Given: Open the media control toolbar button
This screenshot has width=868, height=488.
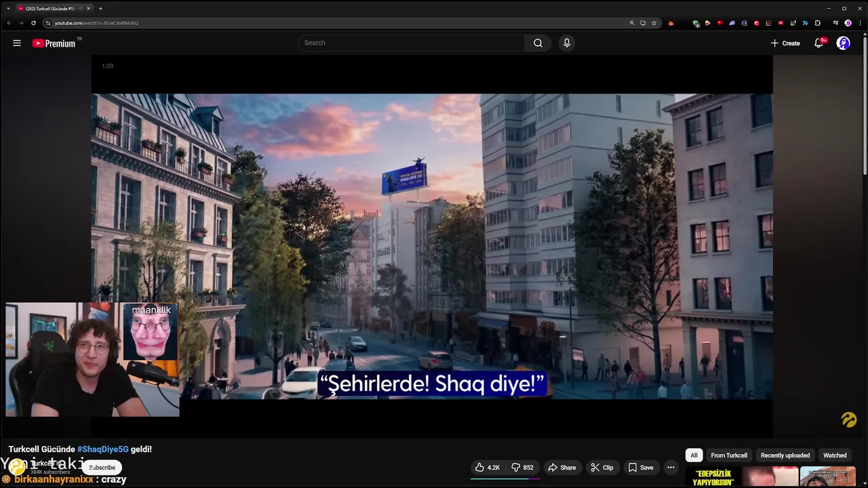Looking at the screenshot, I should click(835, 23).
